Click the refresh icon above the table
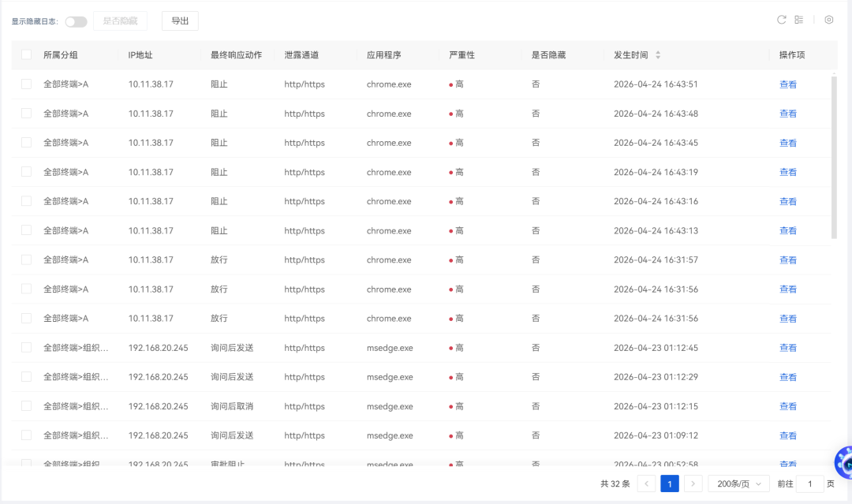852x504 pixels. click(x=782, y=20)
